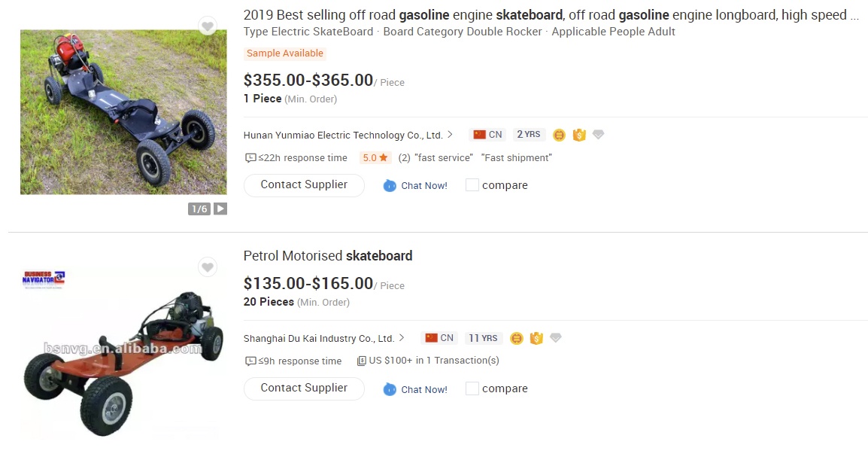Click the grey diamond icon for Hunan Yunmiao
Screen dimensions: 868x460
click(x=598, y=135)
